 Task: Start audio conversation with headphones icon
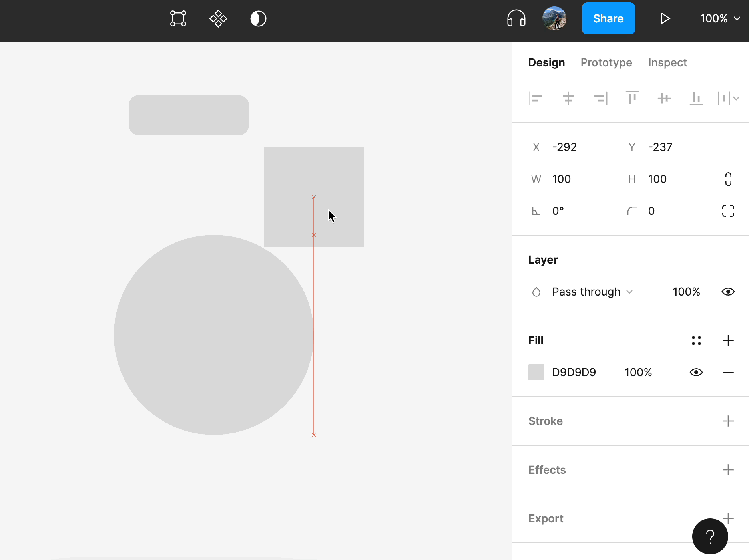[x=516, y=18]
